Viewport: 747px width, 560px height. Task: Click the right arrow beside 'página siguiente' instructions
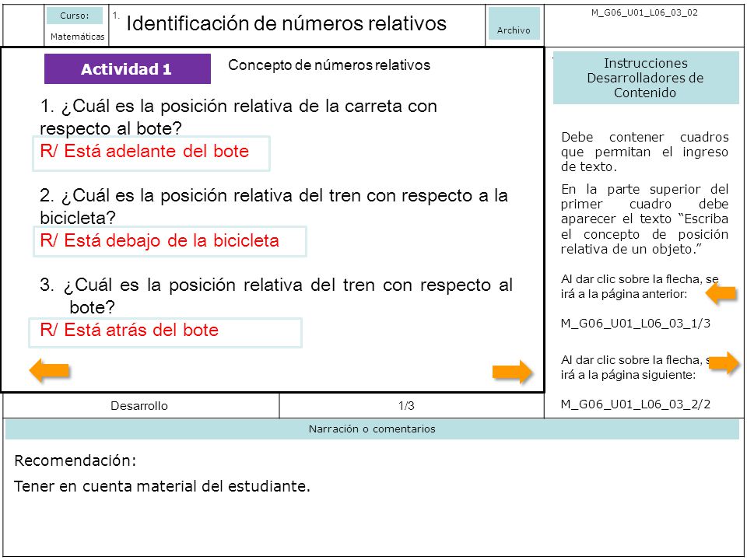coord(724,364)
